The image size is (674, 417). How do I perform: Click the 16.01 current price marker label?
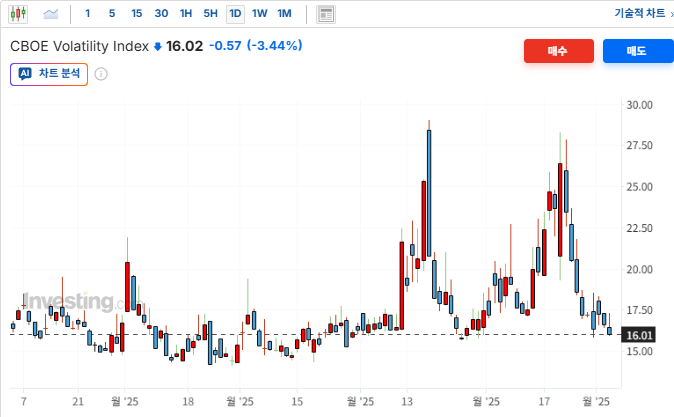[639, 335]
